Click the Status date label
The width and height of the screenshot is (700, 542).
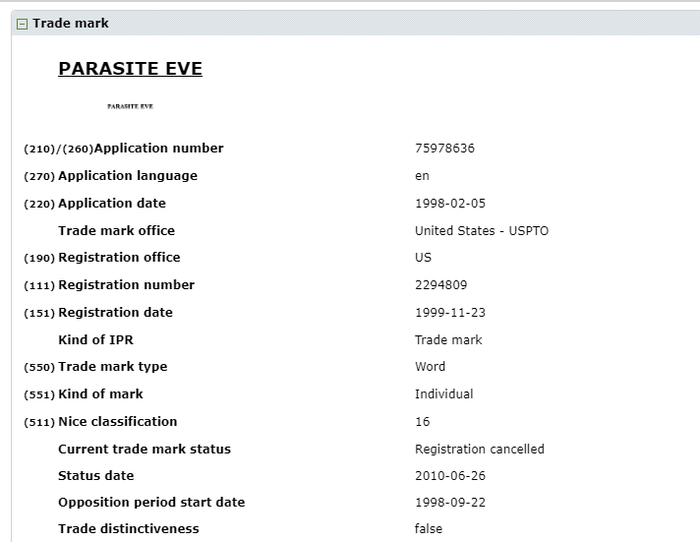tap(96, 476)
